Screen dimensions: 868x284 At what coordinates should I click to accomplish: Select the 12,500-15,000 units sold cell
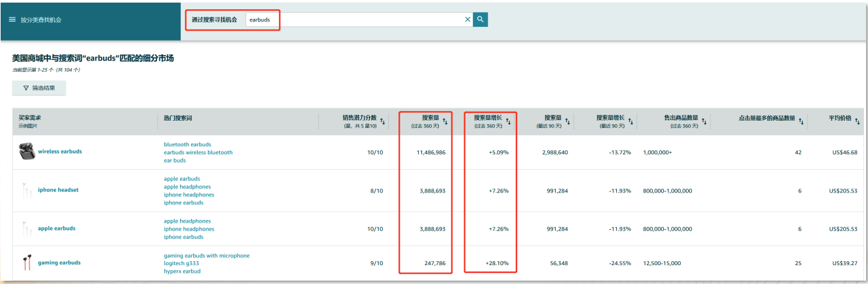coord(662,262)
